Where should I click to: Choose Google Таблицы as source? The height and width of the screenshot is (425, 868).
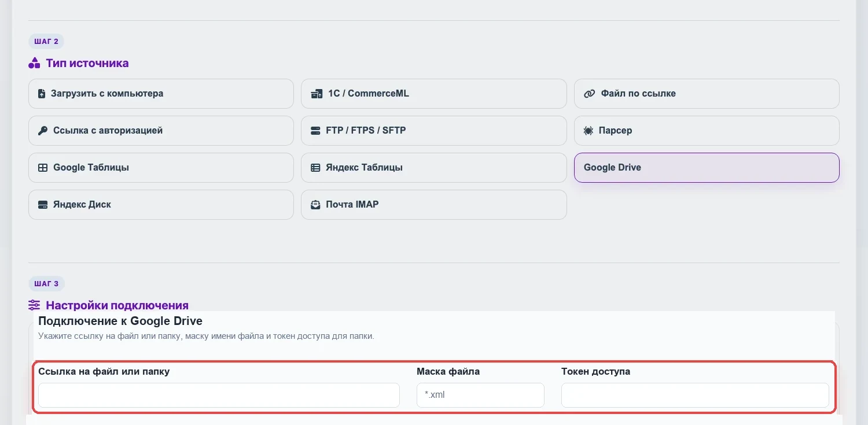161,168
